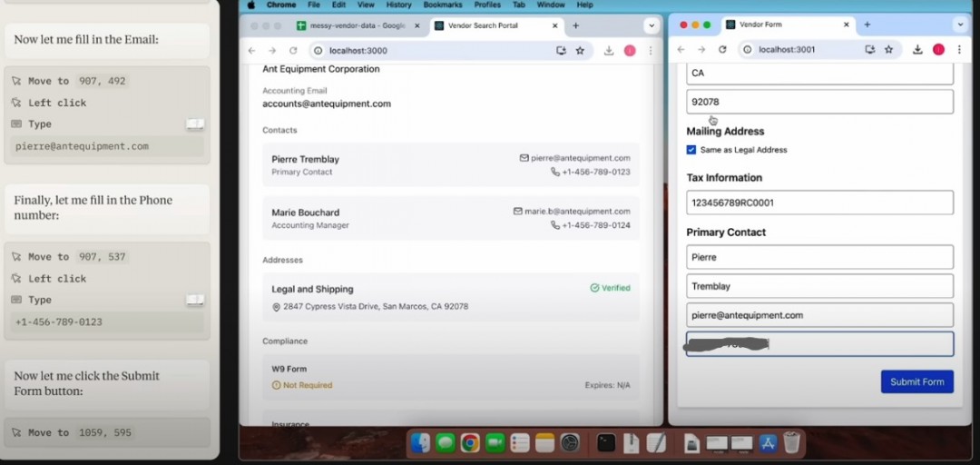Open site info icon beside localhost:3000
980x465 pixels.
click(x=318, y=51)
